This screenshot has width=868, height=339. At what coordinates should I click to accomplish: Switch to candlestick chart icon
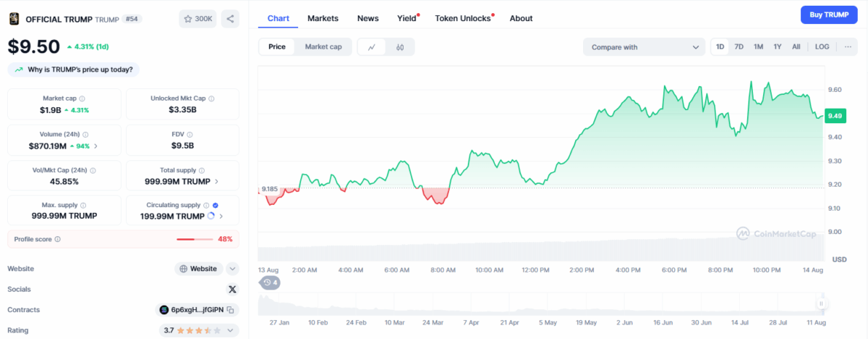(400, 47)
